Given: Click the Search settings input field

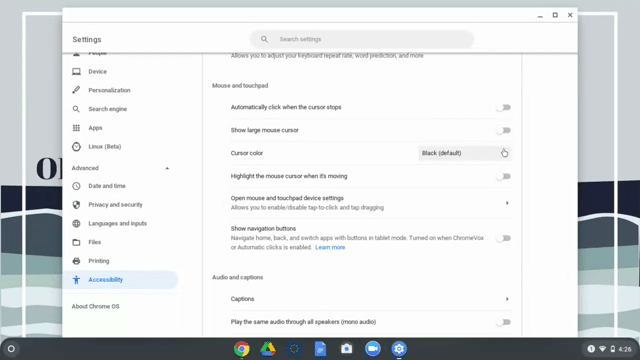Looking at the screenshot, I should coord(362,39).
